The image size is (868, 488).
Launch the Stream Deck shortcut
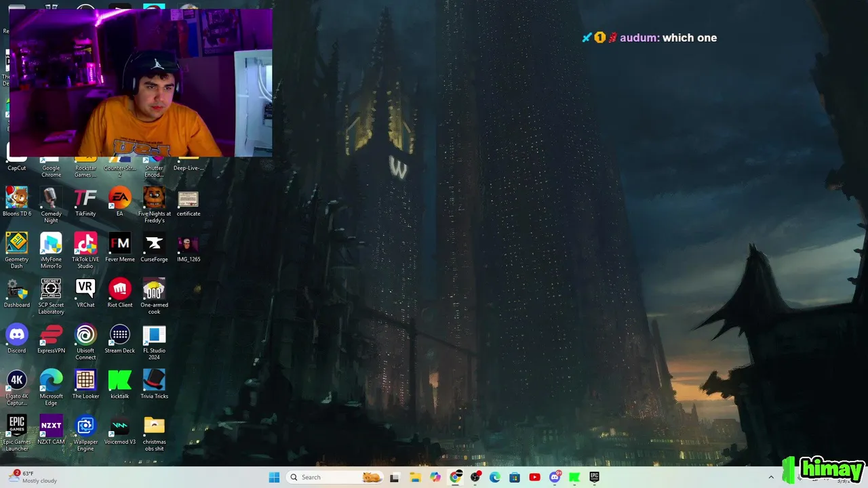[x=120, y=335]
